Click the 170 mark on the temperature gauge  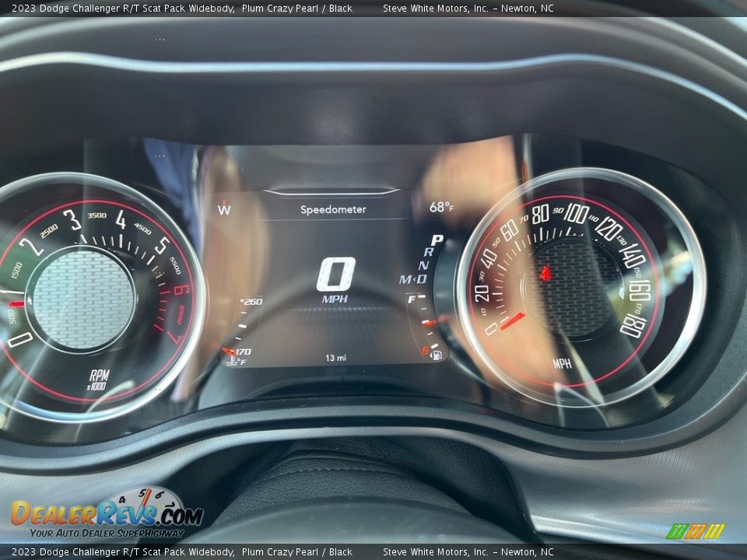243,352
